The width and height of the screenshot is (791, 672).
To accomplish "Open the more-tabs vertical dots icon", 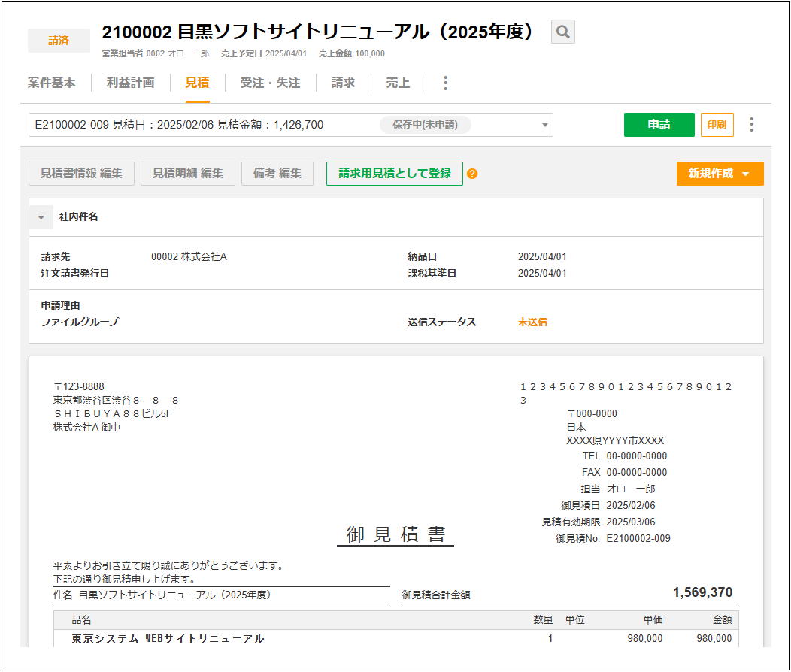I will [445, 83].
